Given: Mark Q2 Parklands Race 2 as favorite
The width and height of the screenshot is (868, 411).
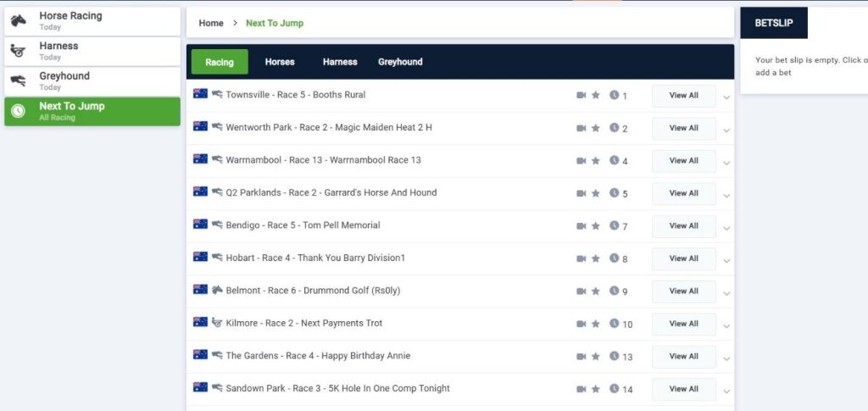Looking at the screenshot, I should point(596,193).
